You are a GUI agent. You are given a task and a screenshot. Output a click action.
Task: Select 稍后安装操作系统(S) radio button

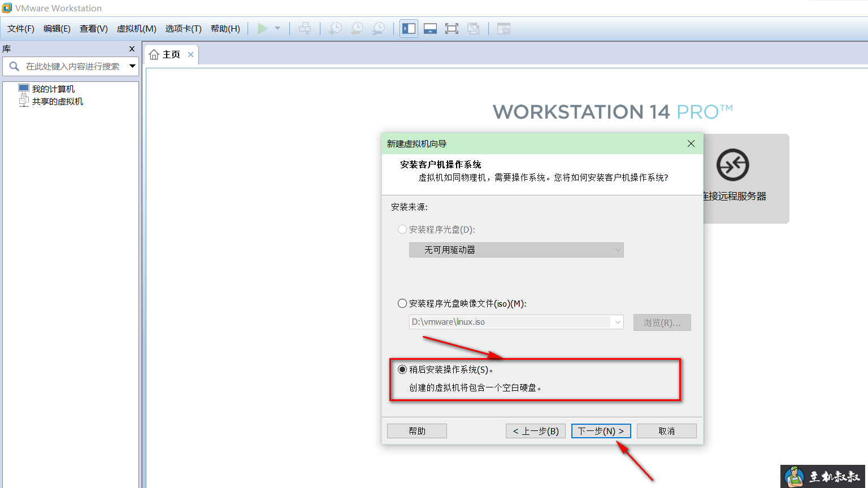[x=402, y=369]
